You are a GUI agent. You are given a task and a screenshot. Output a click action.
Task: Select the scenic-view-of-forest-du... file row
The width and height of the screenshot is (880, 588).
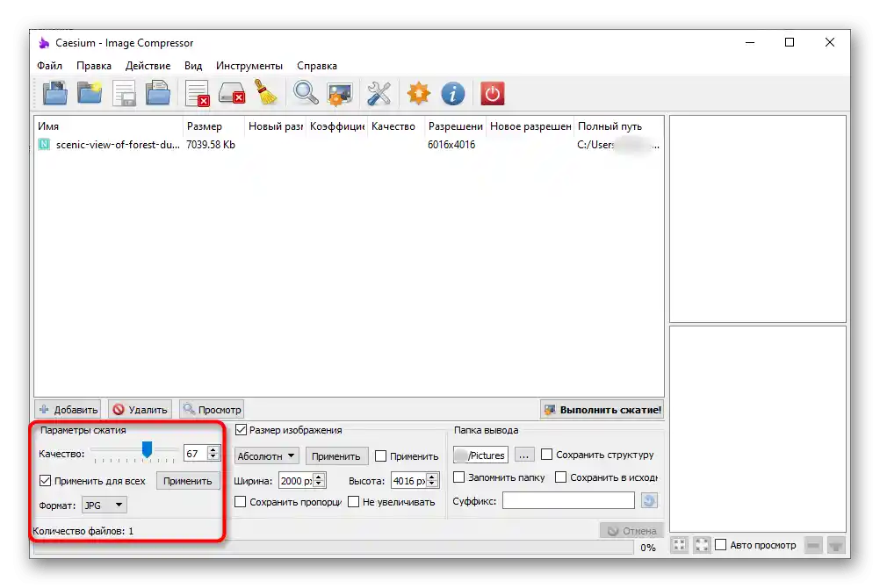(x=349, y=145)
